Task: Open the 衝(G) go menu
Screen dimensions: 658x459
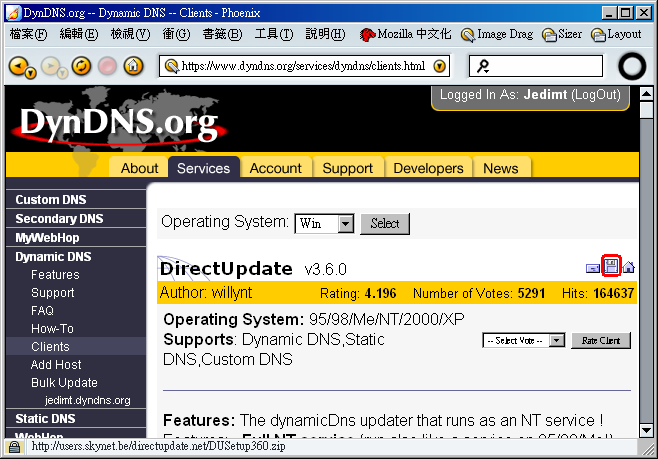Action: point(176,34)
